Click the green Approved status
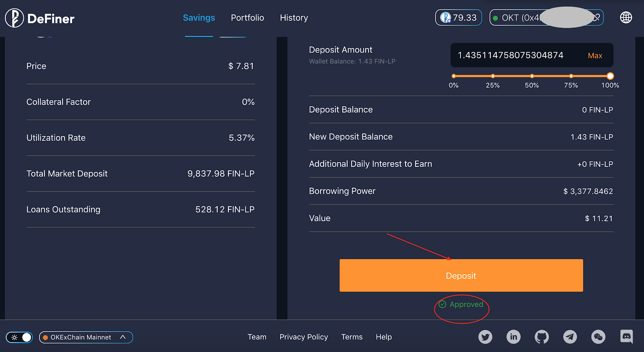 461,305
